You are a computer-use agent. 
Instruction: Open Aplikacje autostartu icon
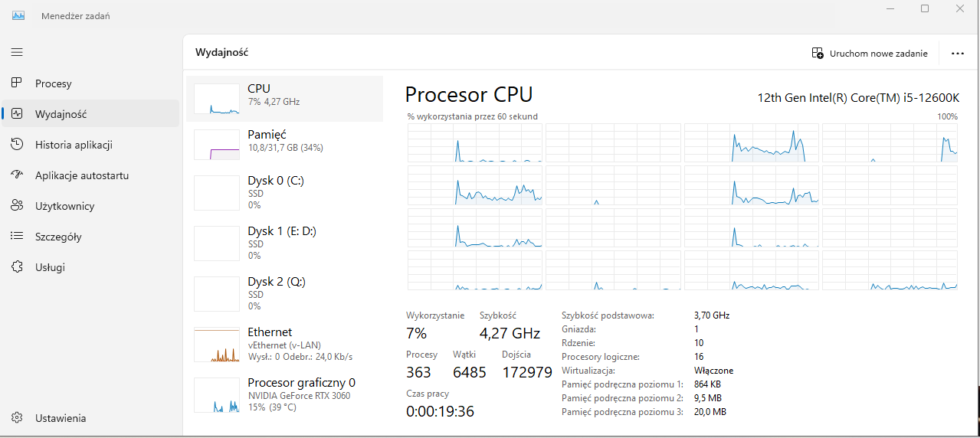coord(17,175)
